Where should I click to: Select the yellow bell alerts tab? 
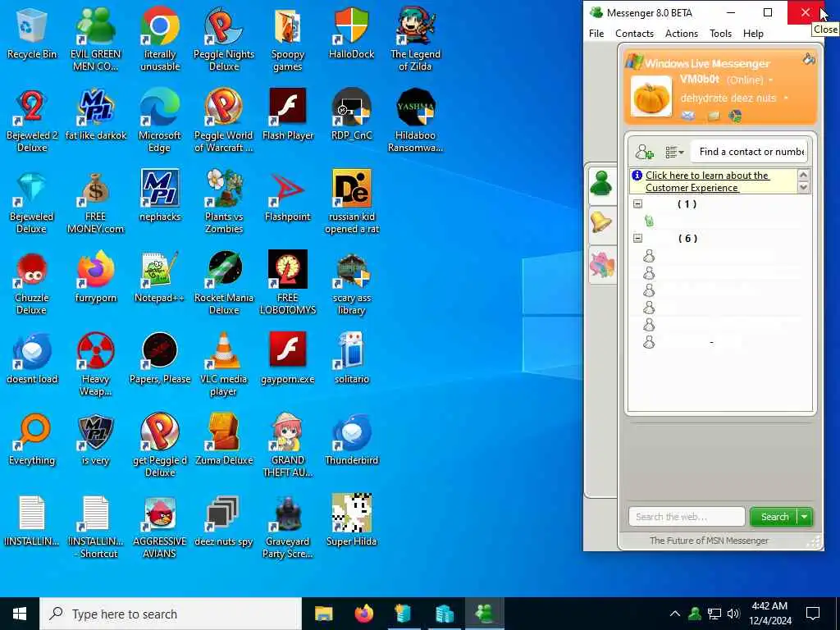click(601, 222)
